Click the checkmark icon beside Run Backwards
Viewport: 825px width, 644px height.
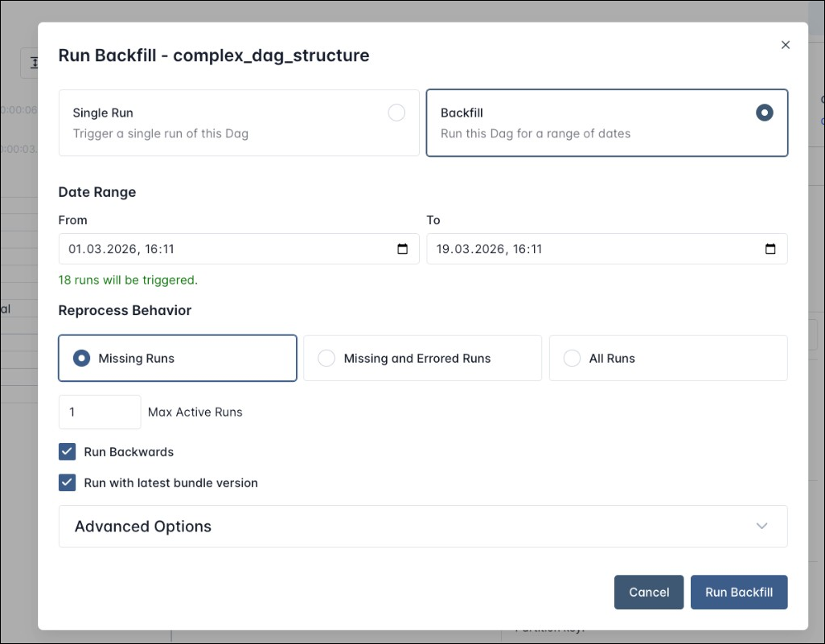pyautogui.click(x=68, y=451)
